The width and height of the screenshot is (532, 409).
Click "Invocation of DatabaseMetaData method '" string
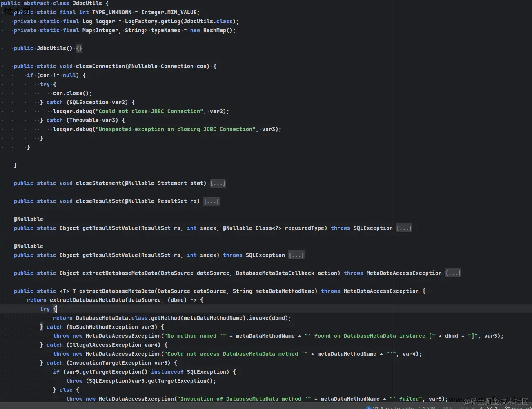[244, 399]
